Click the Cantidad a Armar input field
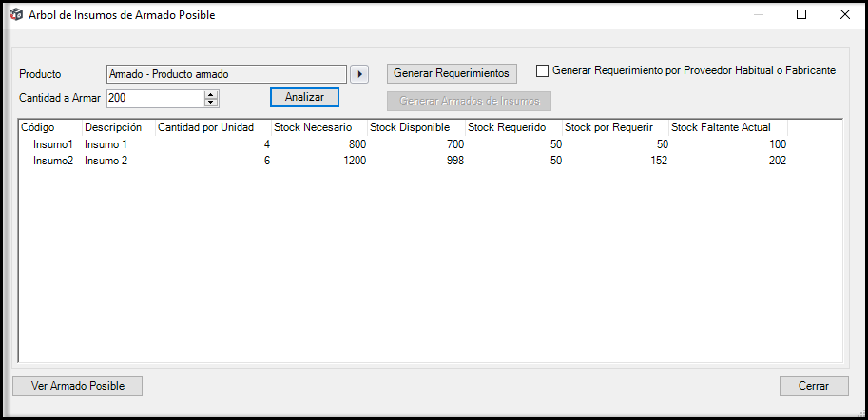This screenshot has height=420, width=868. pos(156,99)
